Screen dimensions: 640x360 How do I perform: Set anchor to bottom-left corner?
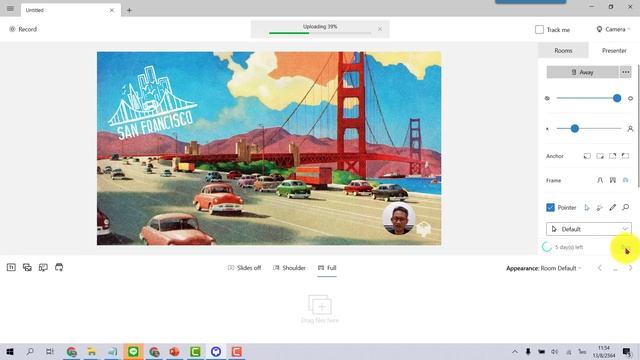click(587, 156)
